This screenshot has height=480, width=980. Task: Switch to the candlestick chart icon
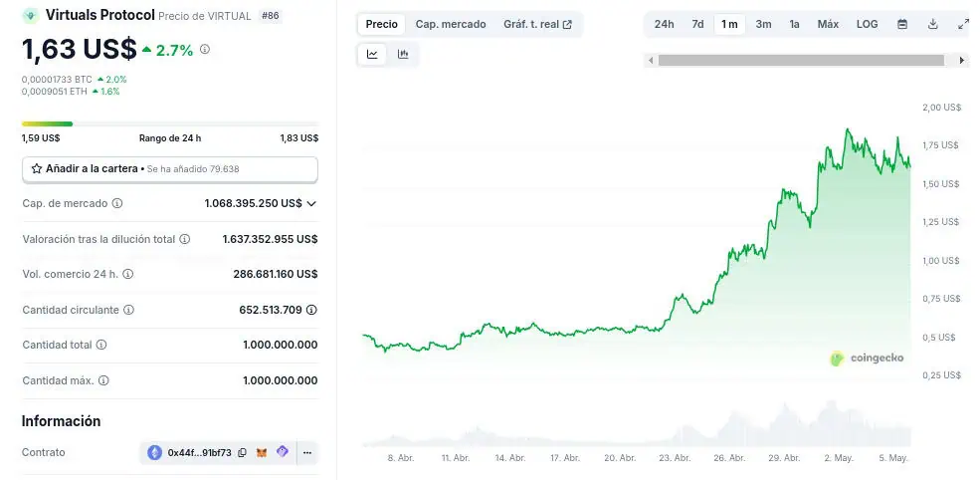403,55
